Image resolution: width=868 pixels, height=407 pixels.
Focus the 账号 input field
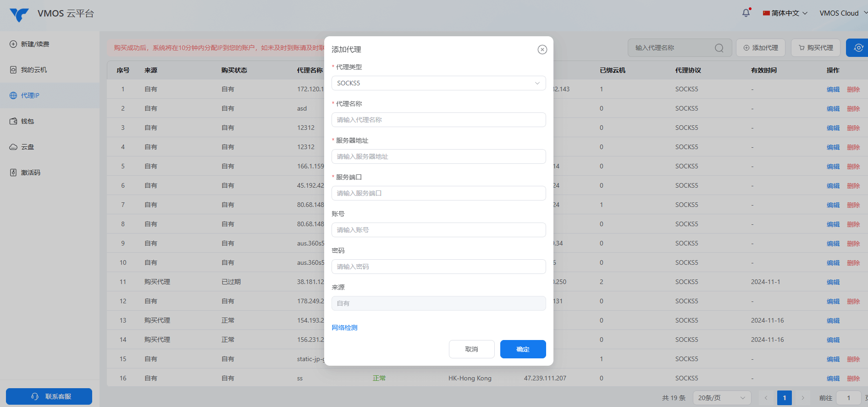point(438,230)
